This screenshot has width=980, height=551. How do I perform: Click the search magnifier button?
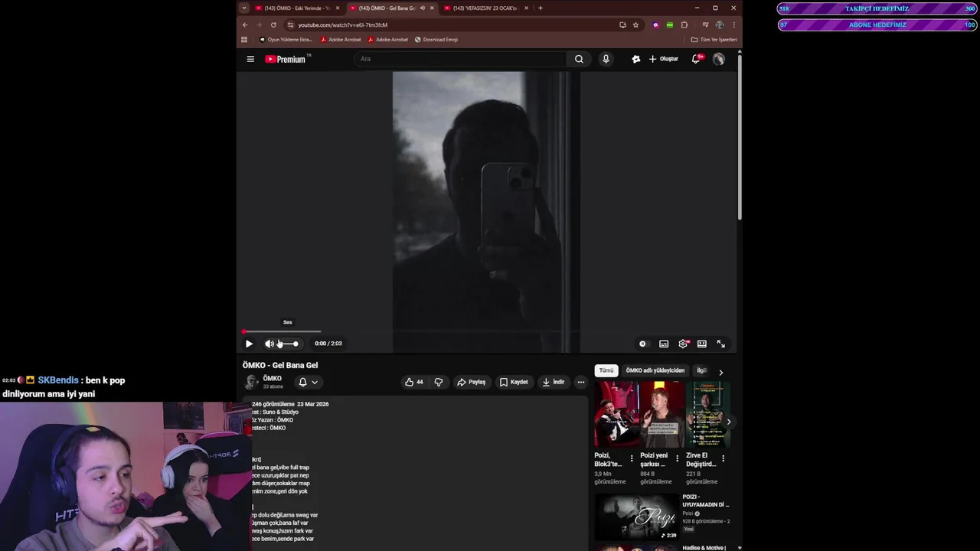coord(579,59)
